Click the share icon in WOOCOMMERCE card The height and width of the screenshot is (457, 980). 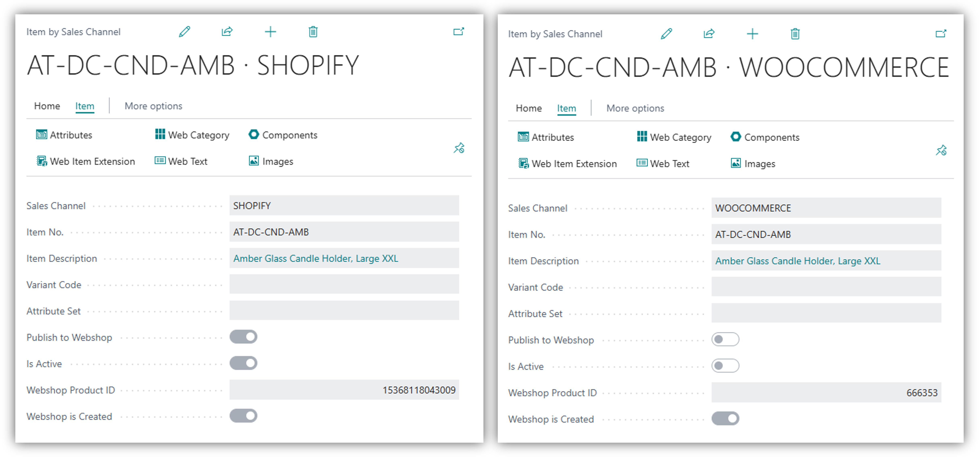click(x=709, y=34)
